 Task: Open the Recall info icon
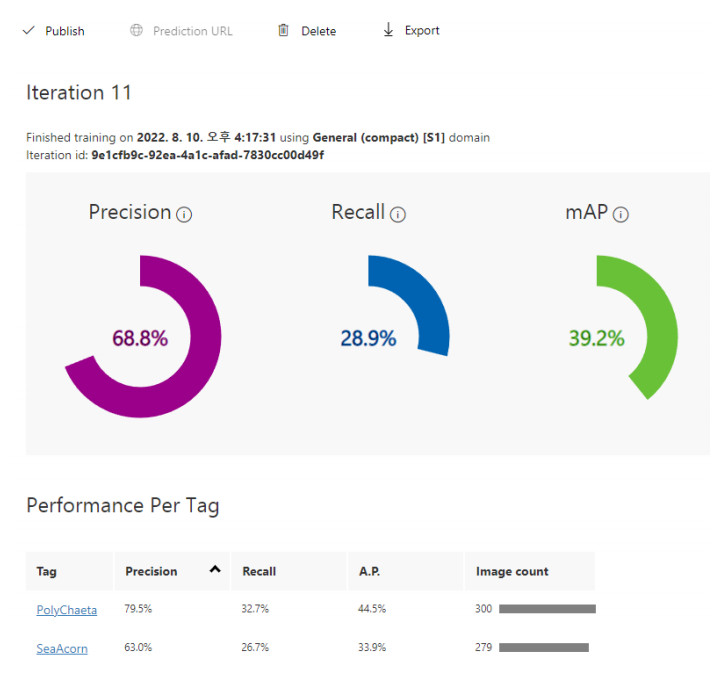(398, 214)
